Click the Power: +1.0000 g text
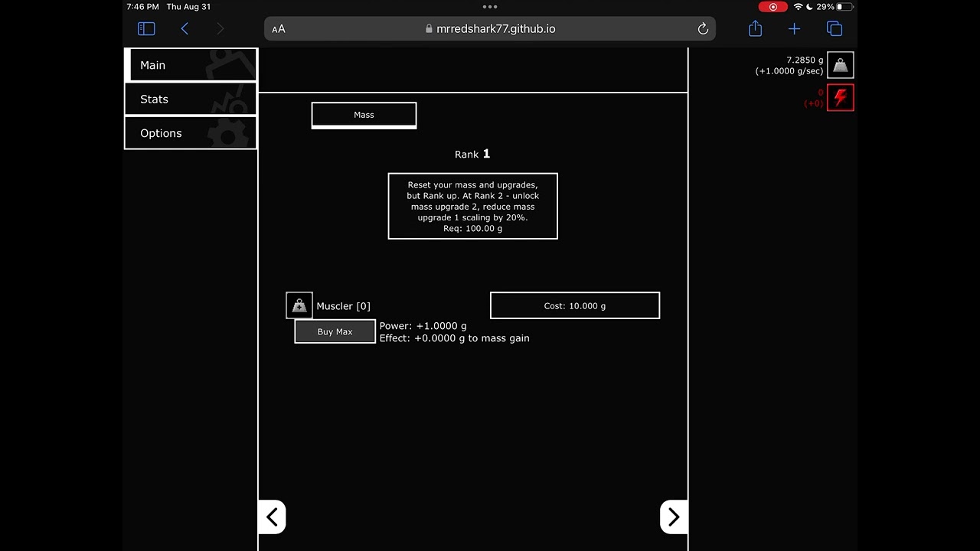This screenshot has width=980, height=551. click(x=423, y=326)
